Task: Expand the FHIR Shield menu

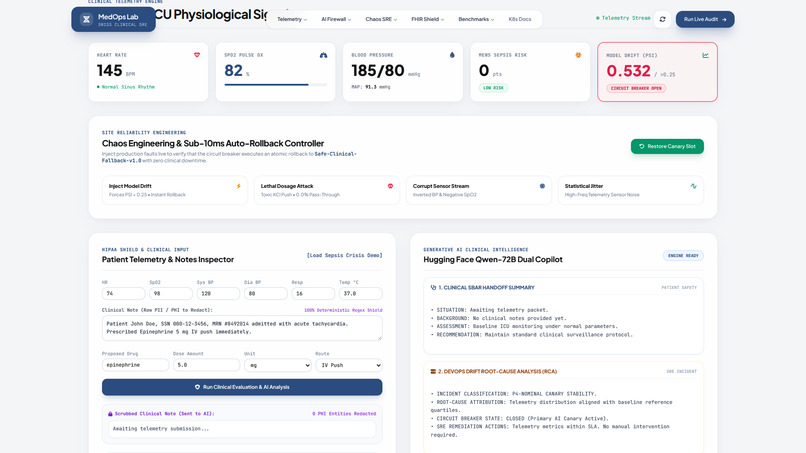Action: tap(428, 19)
